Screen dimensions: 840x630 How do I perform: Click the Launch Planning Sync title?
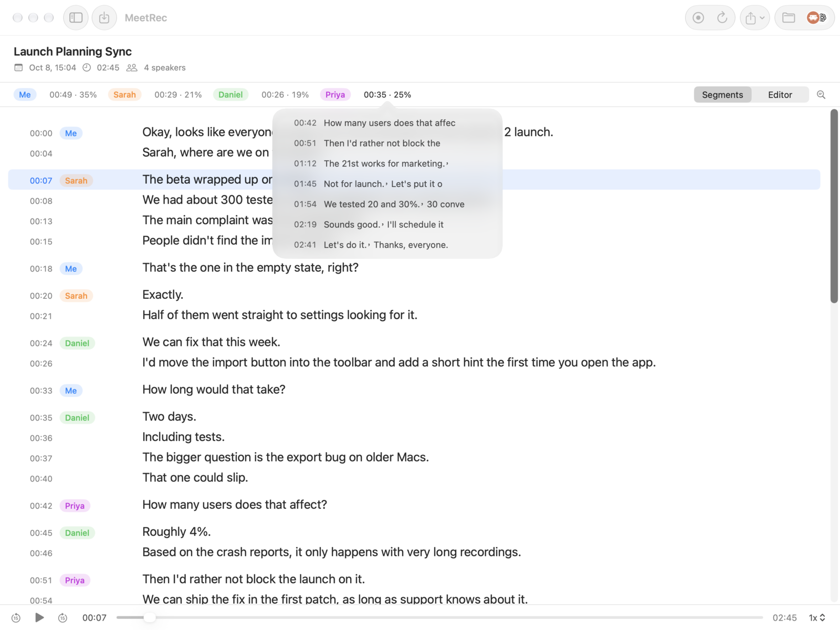[x=72, y=51]
